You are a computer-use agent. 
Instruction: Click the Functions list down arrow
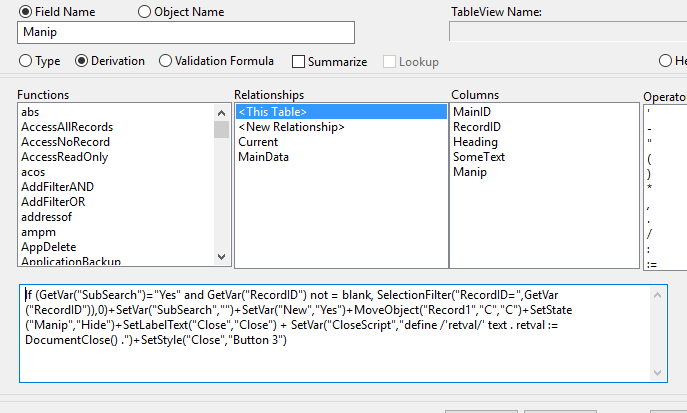[221, 257]
